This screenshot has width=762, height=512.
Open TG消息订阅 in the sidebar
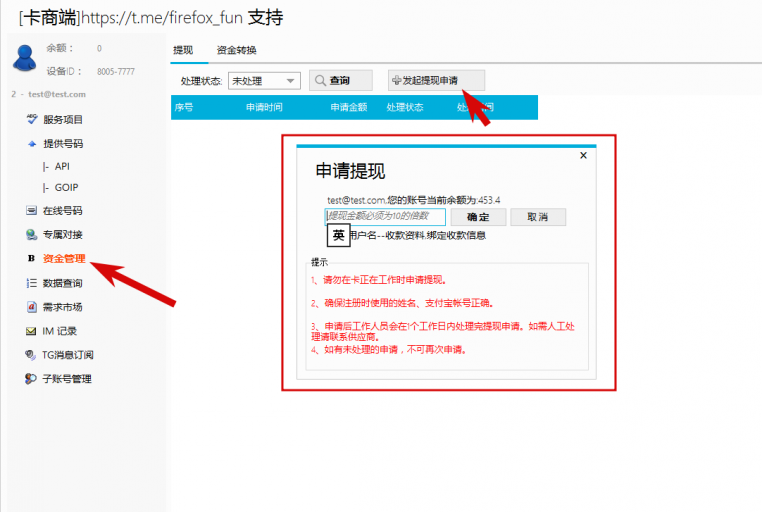click(68, 355)
